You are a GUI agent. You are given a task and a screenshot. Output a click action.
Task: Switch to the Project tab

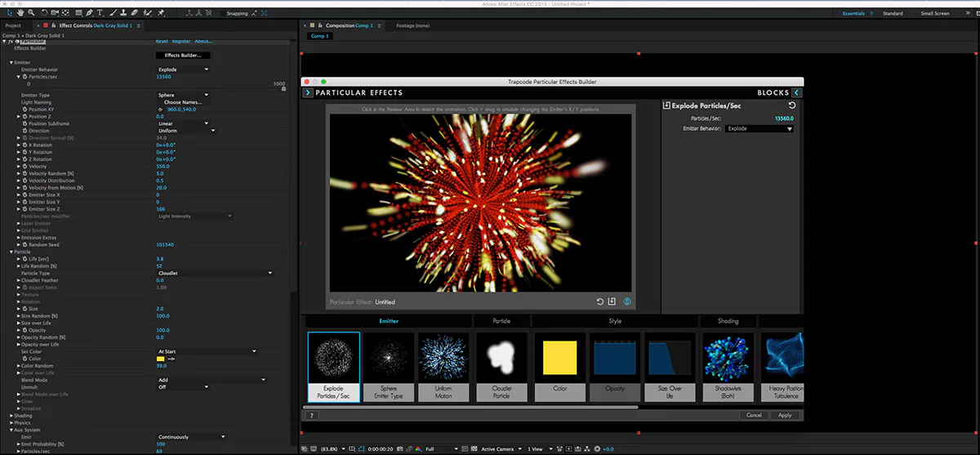(x=13, y=25)
